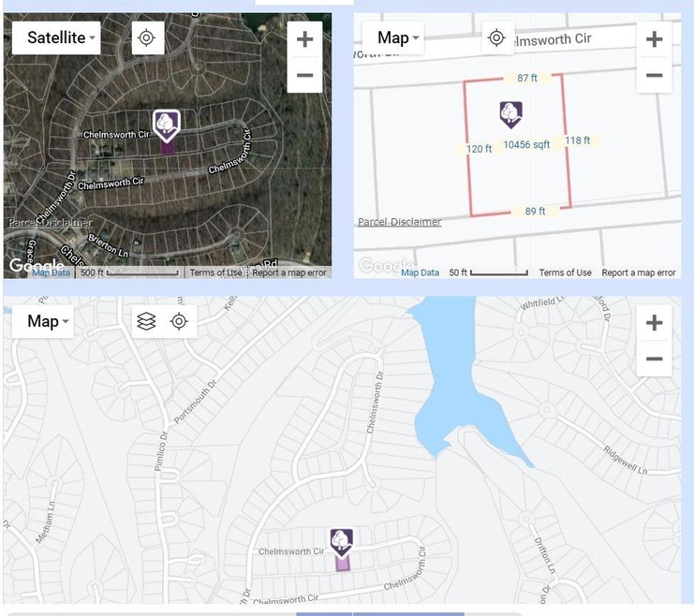Open the Map type dropdown on bottom map
Image resolution: width=694 pixels, height=616 pixels.
point(48,322)
